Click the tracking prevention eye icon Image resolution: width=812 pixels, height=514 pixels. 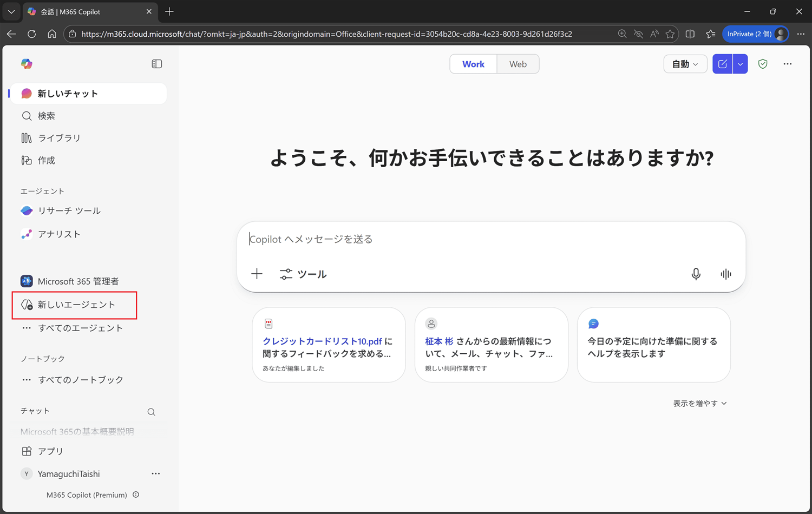point(639,34)
